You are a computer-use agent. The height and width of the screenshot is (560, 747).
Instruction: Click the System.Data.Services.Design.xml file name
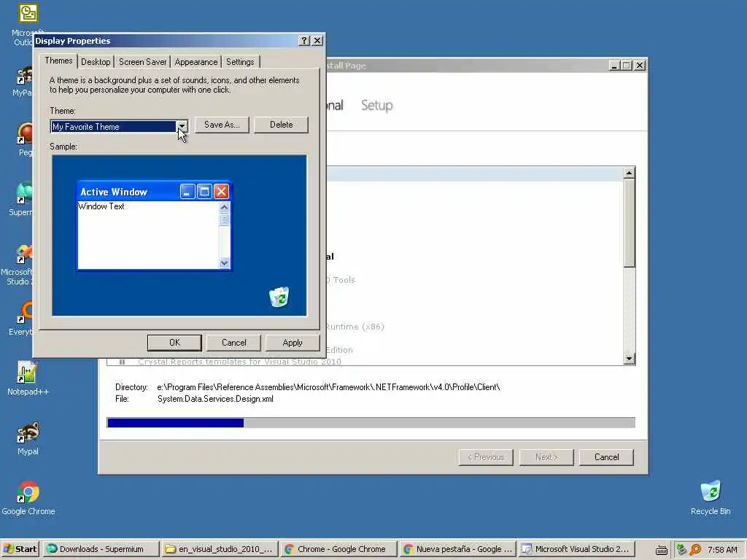(x=215, y=399)
